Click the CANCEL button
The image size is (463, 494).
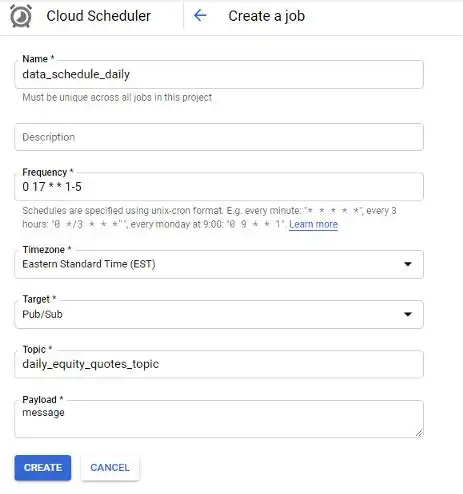coord(110,468)
